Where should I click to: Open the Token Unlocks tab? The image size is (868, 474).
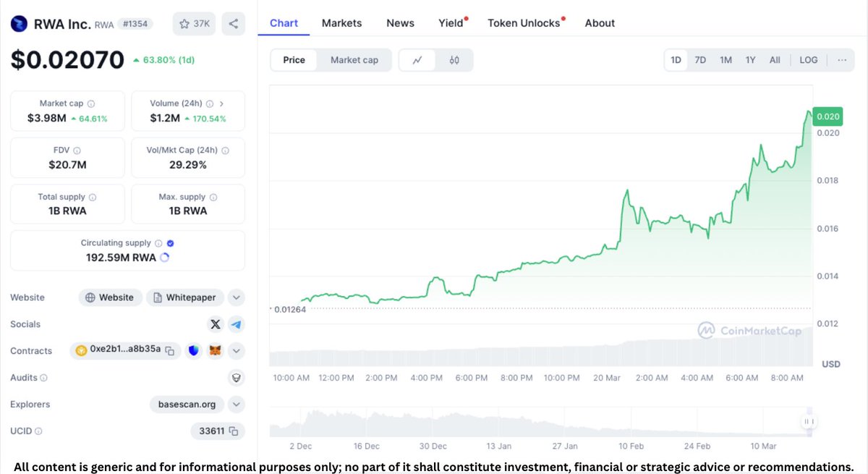525,23
